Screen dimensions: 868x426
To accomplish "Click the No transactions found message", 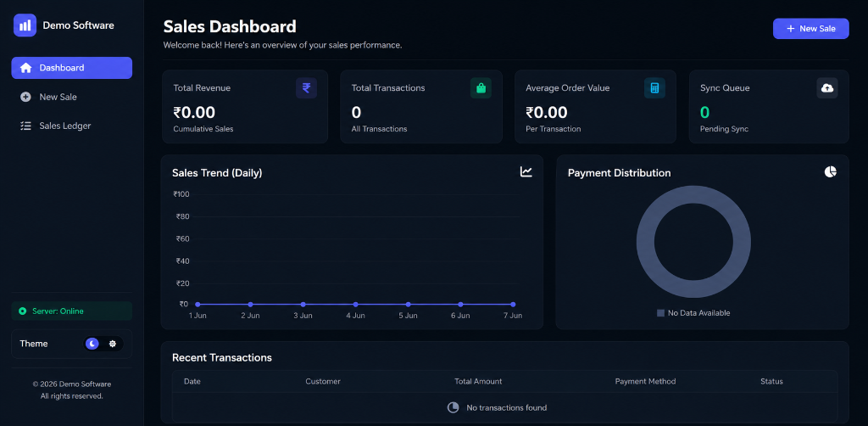I will (x=507, y=407).
